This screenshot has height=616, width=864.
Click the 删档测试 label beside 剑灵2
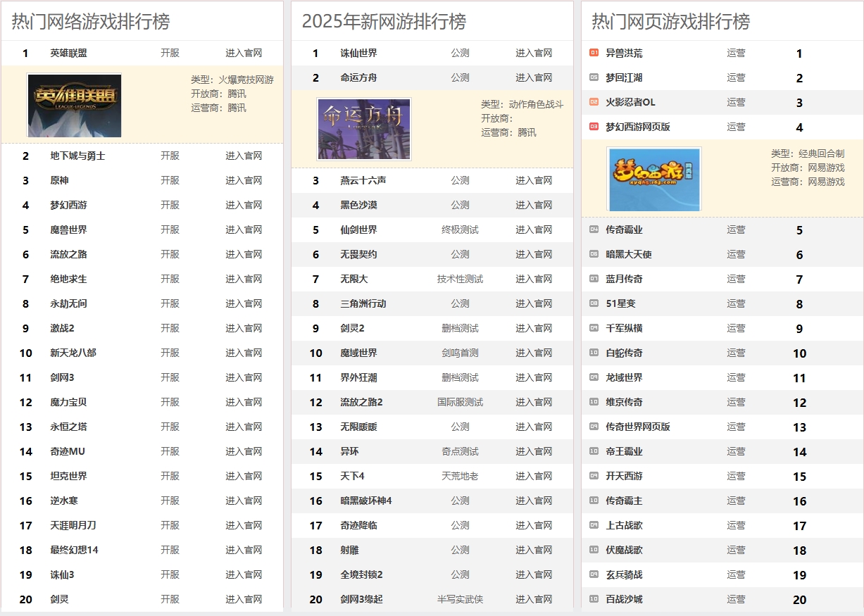(460, 328)
